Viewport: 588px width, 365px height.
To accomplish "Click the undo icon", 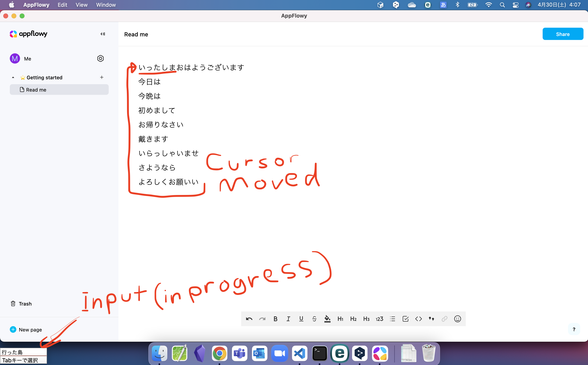I will pos(249,319).
